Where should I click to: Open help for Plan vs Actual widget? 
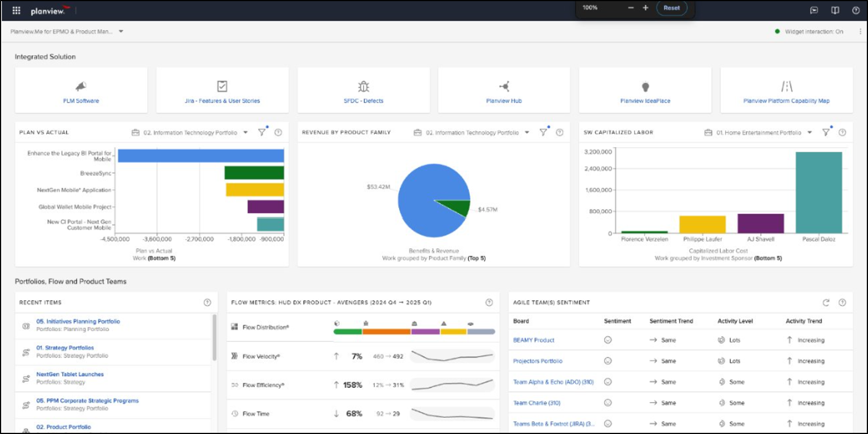pyautogui.click(x=278, y=132)
